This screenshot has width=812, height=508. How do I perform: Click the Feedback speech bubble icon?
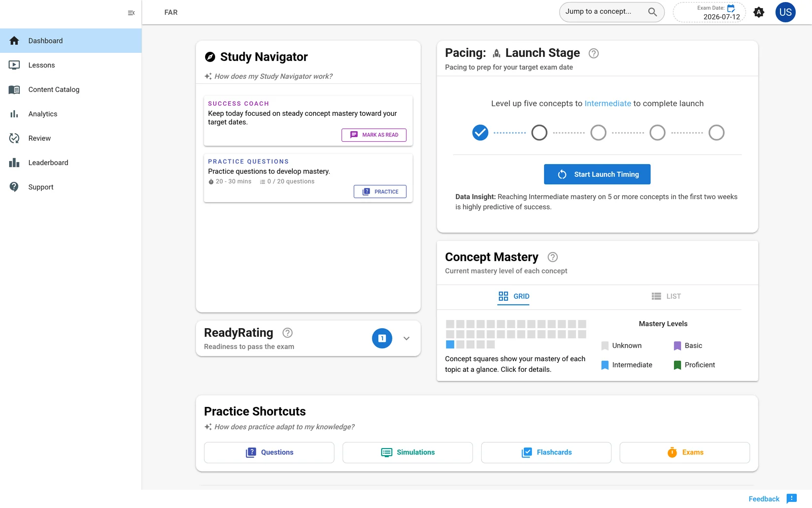[x=792, y=498]
